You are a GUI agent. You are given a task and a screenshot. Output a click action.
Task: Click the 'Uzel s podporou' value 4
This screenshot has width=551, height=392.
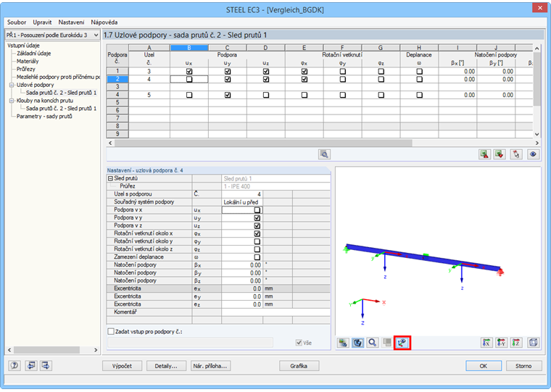pyautogui.click(x=241, y=194)
